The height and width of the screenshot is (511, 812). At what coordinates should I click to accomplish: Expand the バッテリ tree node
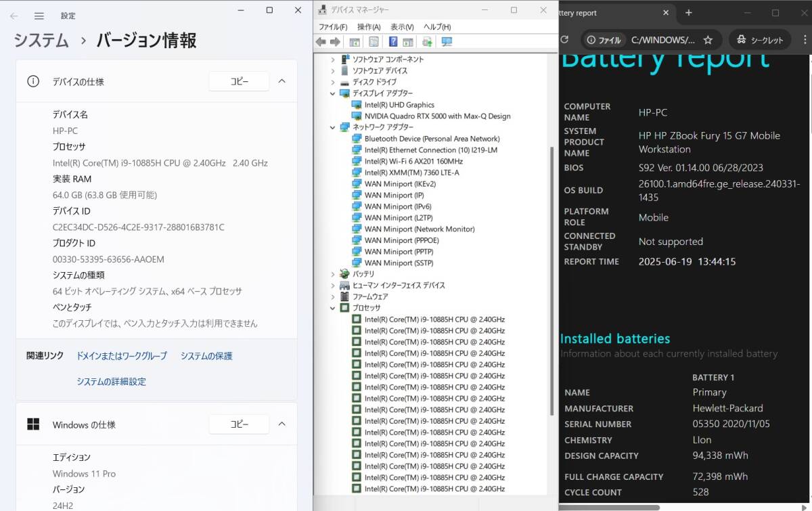333,274
